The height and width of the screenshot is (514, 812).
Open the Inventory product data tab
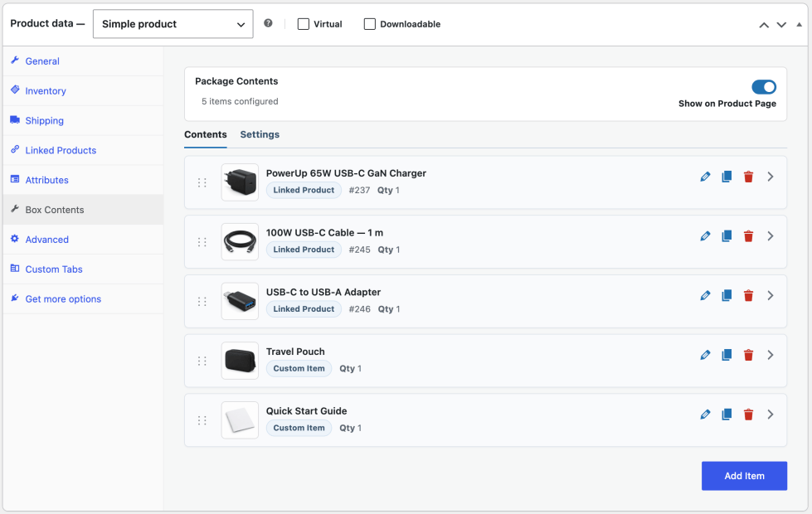pos(83,91)
